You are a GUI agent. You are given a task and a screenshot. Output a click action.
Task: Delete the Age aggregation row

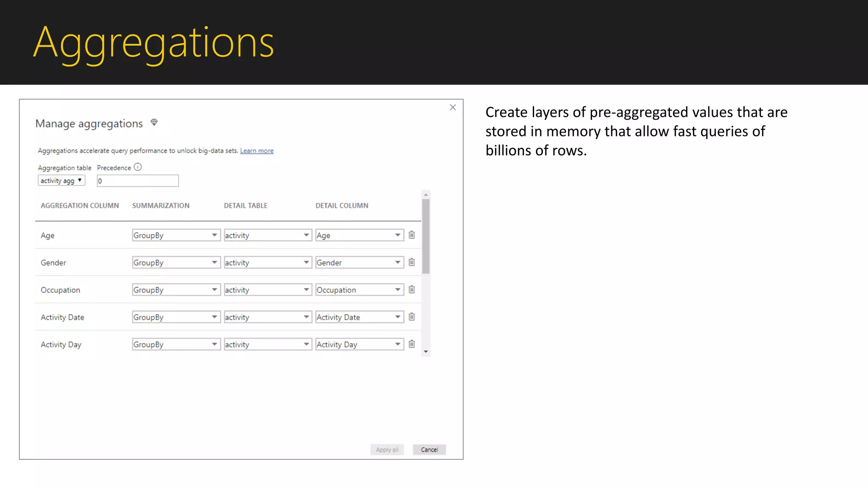pos(412,235)
